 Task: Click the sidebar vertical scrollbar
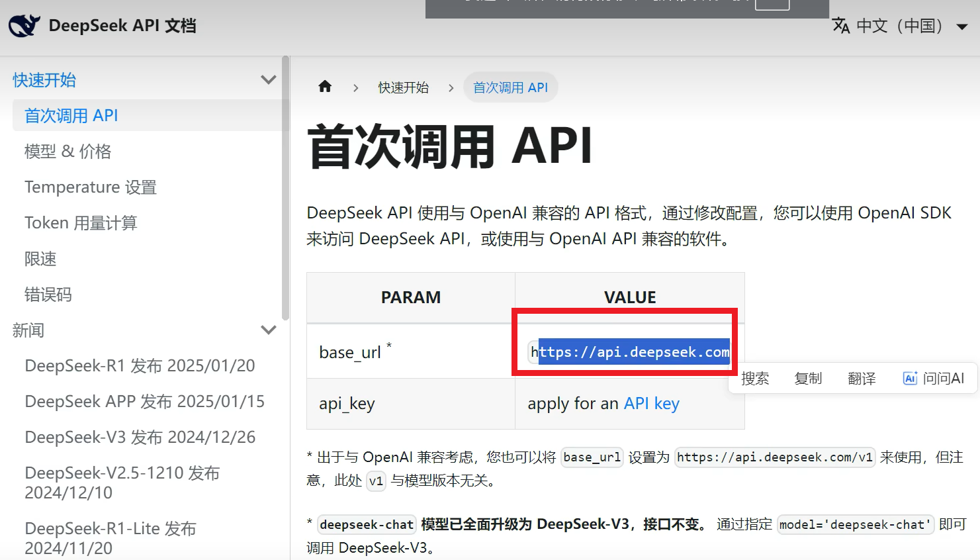(285, 188)
